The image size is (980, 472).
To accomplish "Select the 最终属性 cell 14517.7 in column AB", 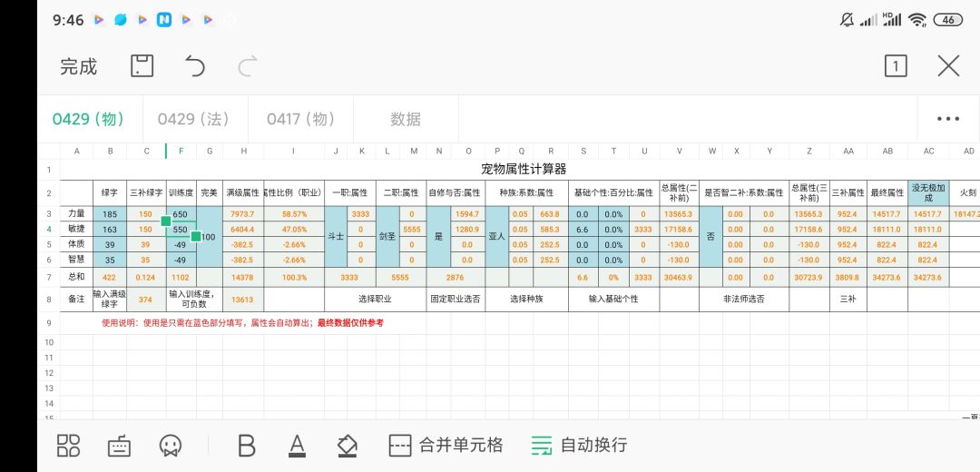I will (887, 214).
